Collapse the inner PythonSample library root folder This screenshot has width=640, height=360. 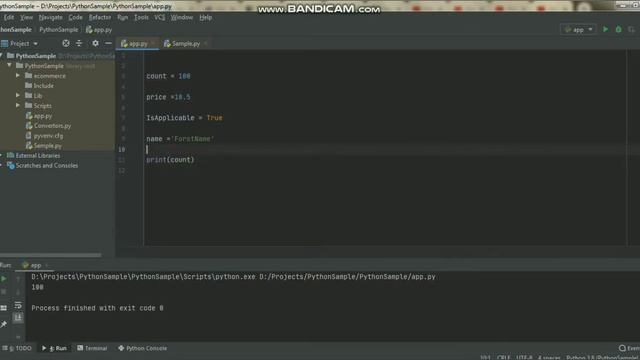(x=9, y=65)
